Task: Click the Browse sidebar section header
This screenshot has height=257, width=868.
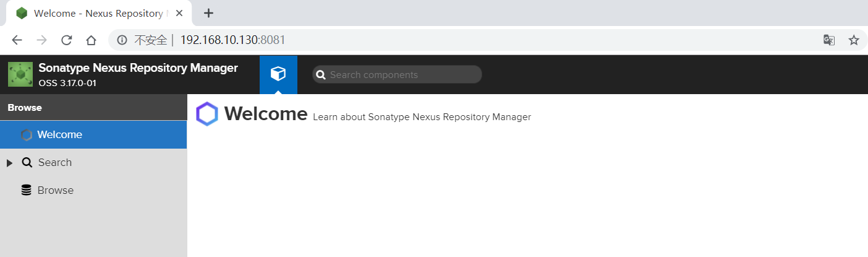Action: click(x=93, y=108)
